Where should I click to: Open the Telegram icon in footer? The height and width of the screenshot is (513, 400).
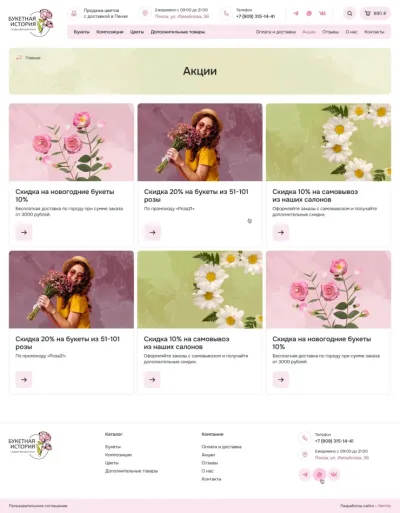(x=305, y=474)
